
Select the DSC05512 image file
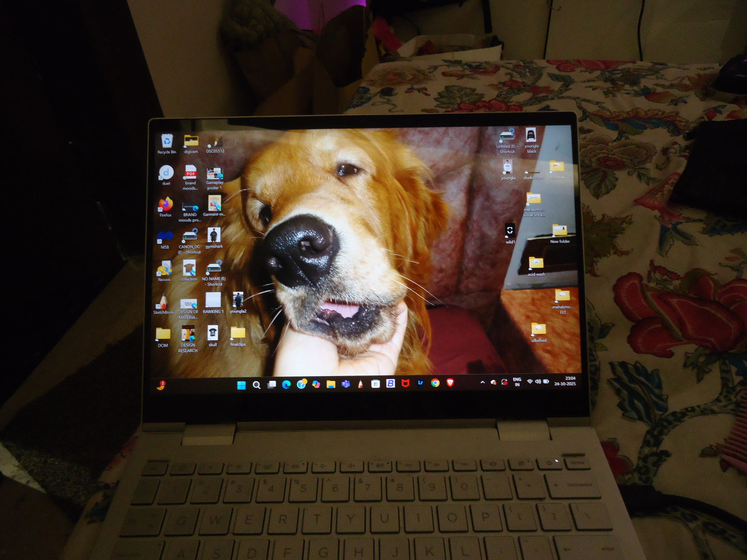tap(215, 144)
